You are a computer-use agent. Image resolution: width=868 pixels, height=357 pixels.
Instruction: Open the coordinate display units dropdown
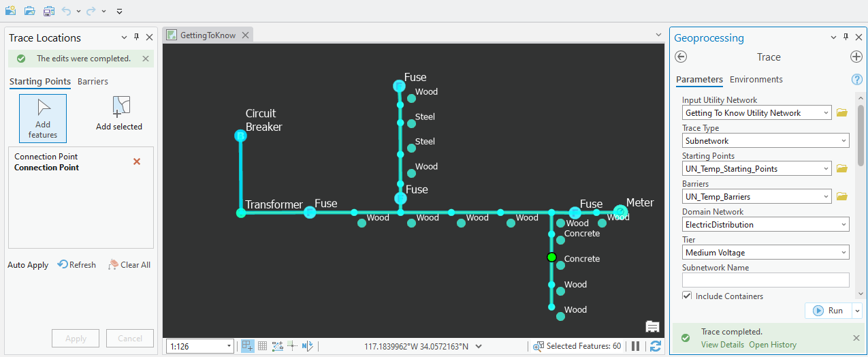[x=479, y=346]
